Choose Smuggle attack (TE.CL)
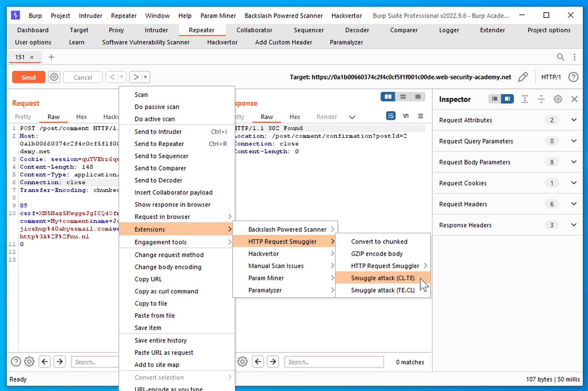The height and width of the screenshot is (391, 588). tap(382, 290)
